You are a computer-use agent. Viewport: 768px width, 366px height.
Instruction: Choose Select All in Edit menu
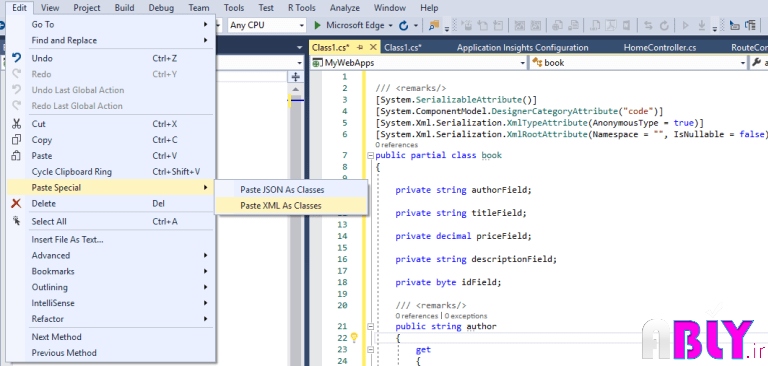pyautogui.click(x=111, y=221)
